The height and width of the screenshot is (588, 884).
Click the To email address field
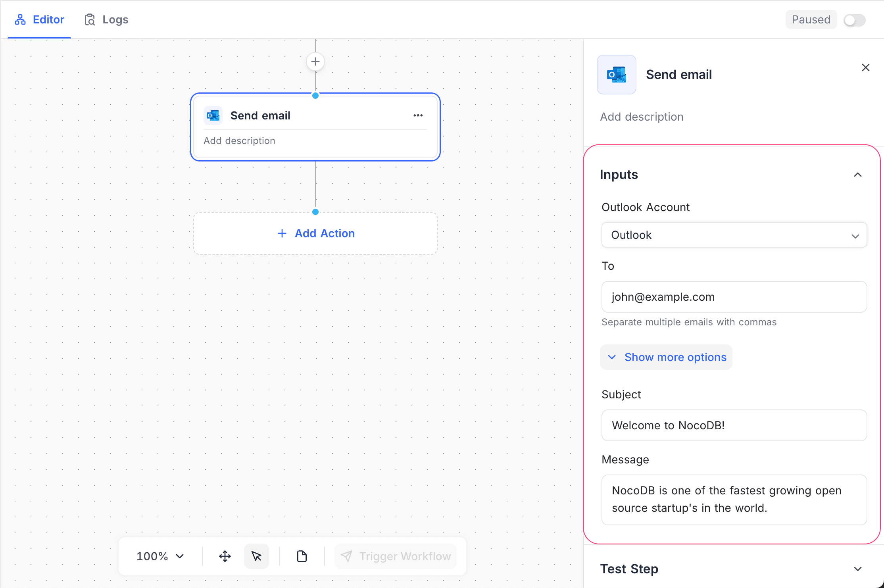coord(734,297)
